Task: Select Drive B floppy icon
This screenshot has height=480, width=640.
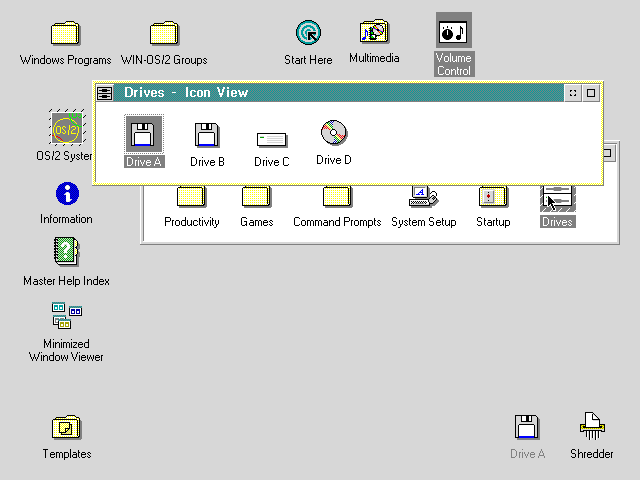Action: (x=207, y=135)
